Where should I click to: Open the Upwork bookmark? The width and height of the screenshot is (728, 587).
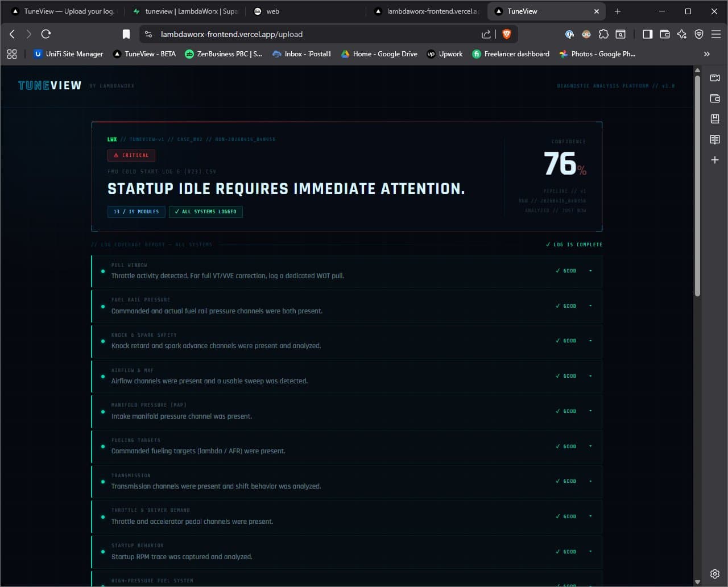click(444, 54)
